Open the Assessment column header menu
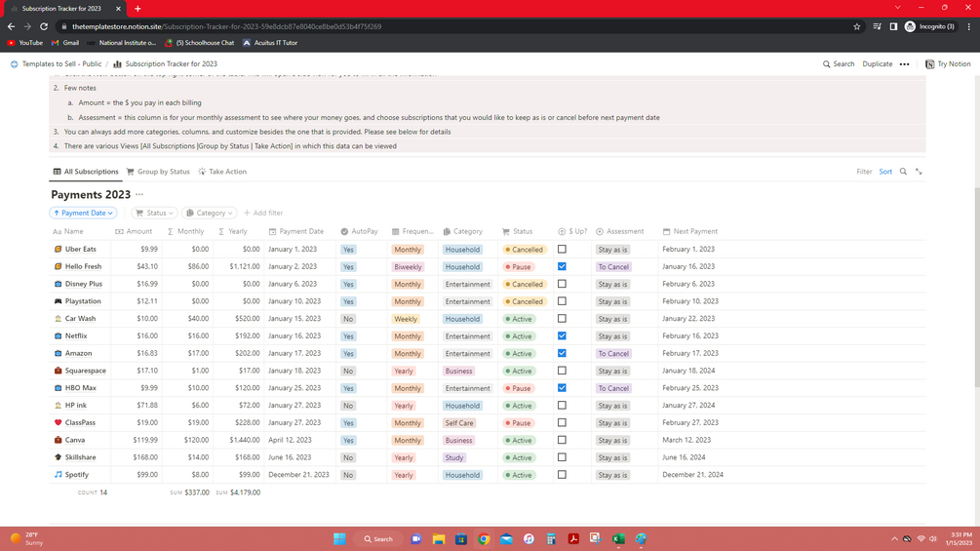 (620, 231)
